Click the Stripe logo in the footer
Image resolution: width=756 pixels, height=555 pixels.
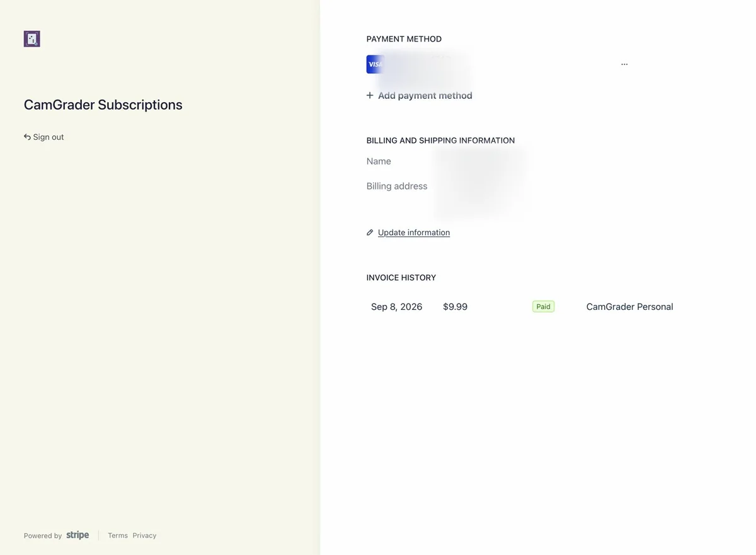click(x=77, y=535)
